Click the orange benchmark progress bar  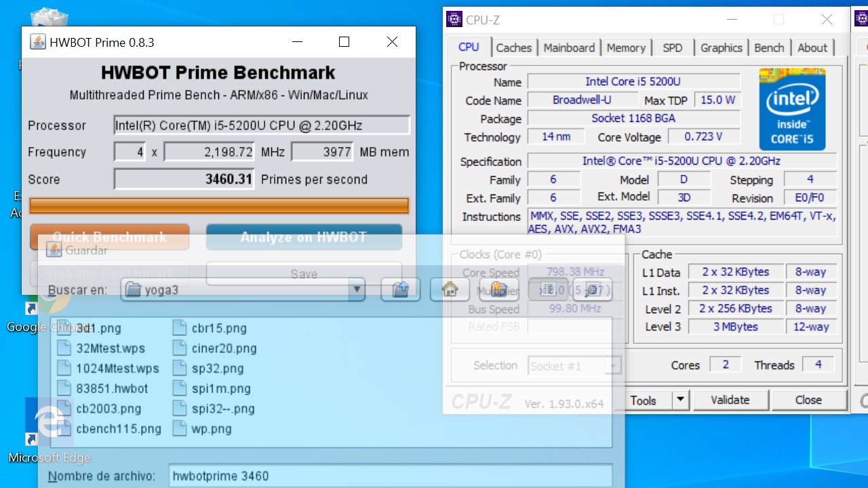(x=219, y=205)
